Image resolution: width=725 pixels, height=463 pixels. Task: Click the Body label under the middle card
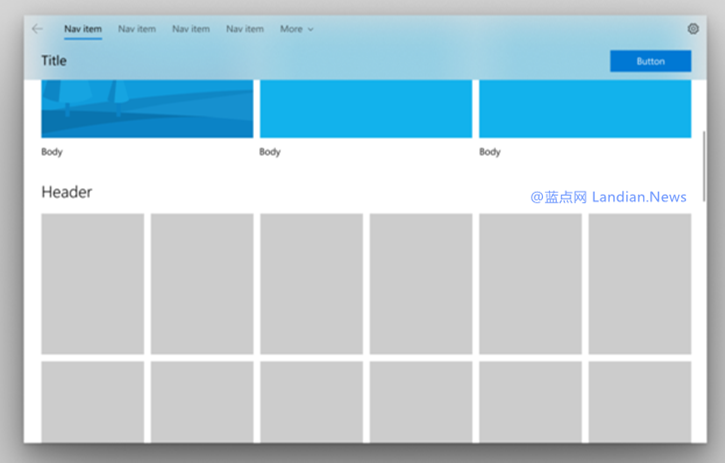[270, 152]
